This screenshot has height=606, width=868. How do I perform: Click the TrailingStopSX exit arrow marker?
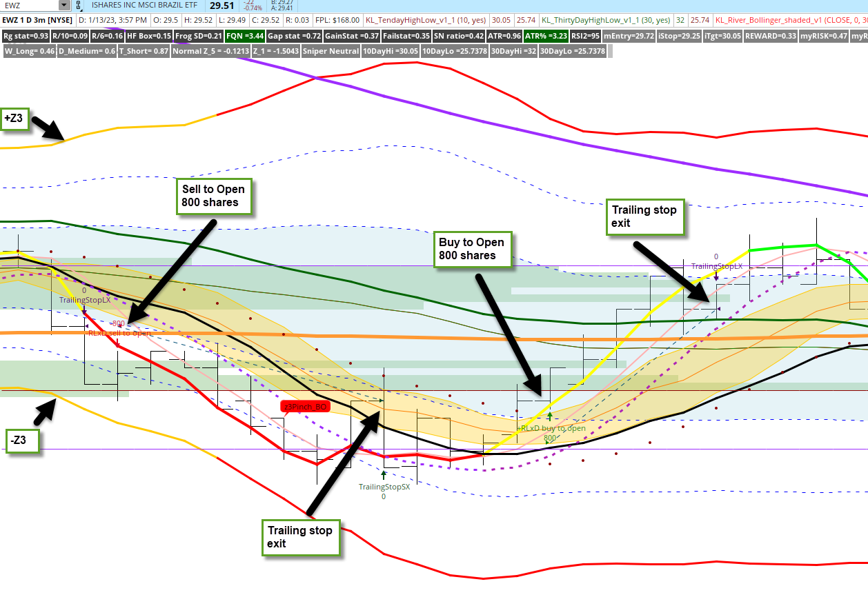384,475
